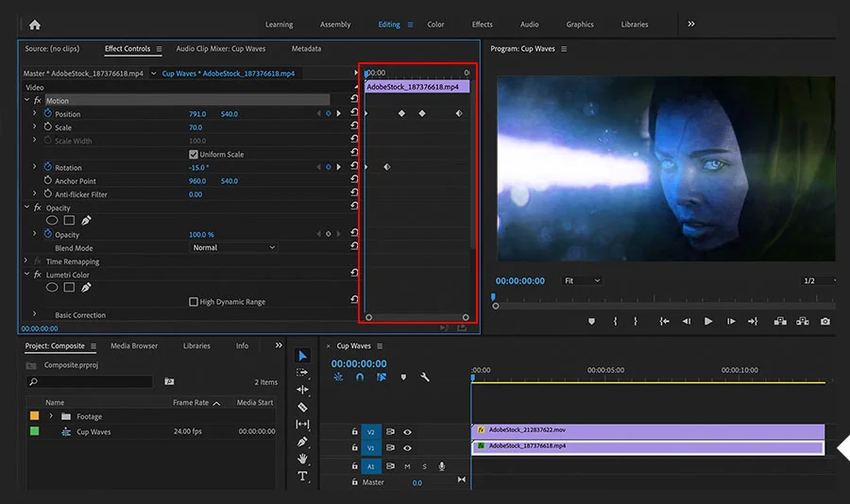Switch to the Effects workspace
Viewport: 850px width, 504px height.
point(482,25)
